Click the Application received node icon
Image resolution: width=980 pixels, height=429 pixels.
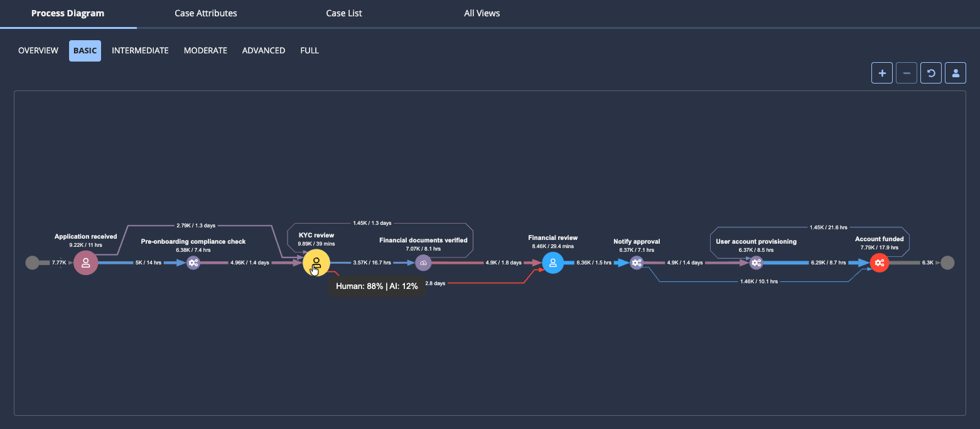(x=86, y=263)
